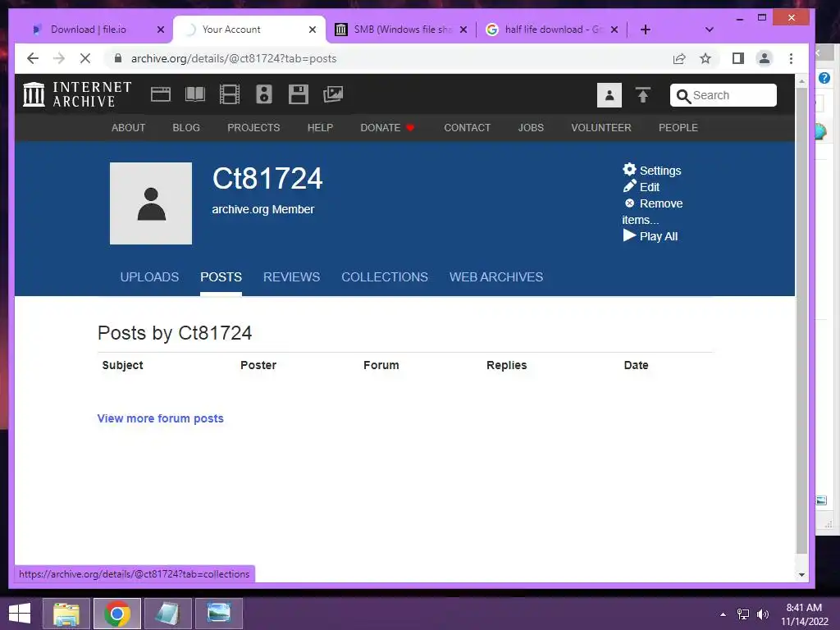Open the Texts book icon
Image resolution: width=840 pixels, height=630 pixels.
(195, 95)
